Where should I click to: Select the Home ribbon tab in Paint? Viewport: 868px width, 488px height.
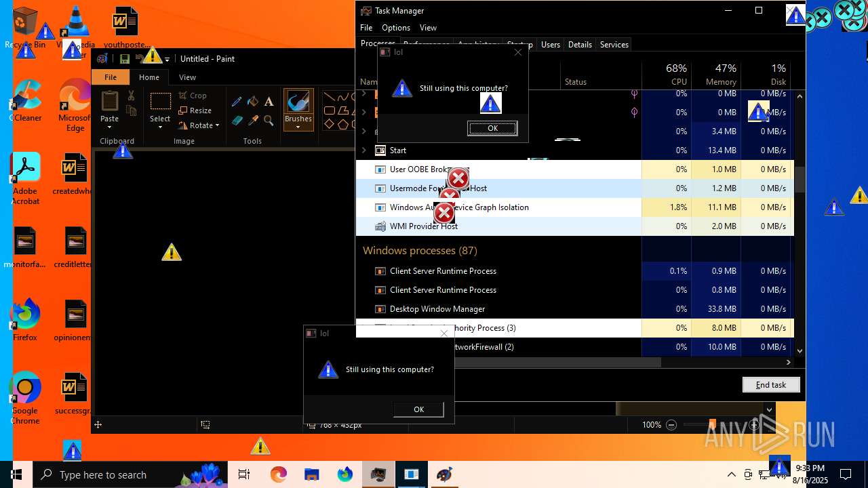[x=149, y=77]
